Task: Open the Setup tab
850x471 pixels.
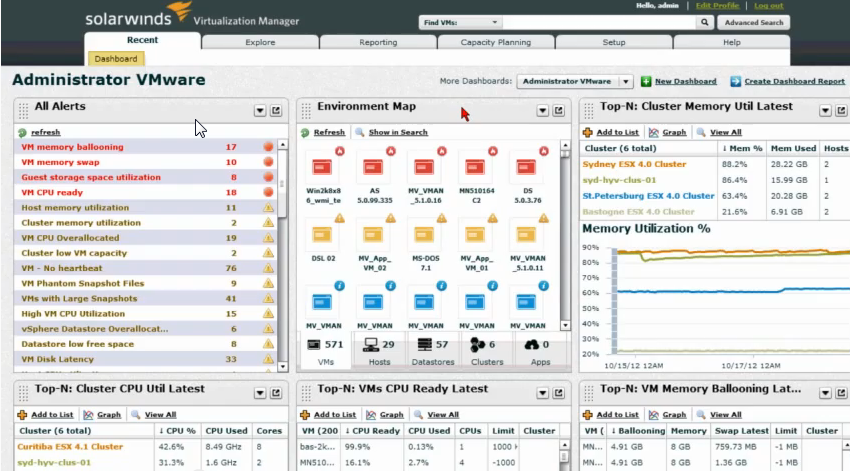Action: (614, 42)
